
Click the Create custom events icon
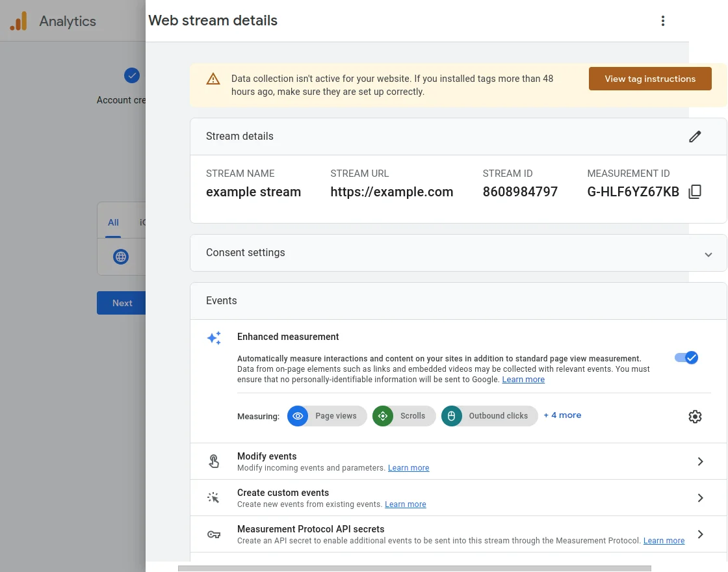(x=214, y=497)
